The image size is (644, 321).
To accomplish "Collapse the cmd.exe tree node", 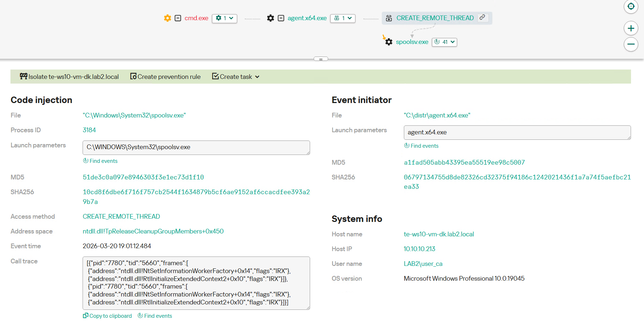I will coord(178,18).
